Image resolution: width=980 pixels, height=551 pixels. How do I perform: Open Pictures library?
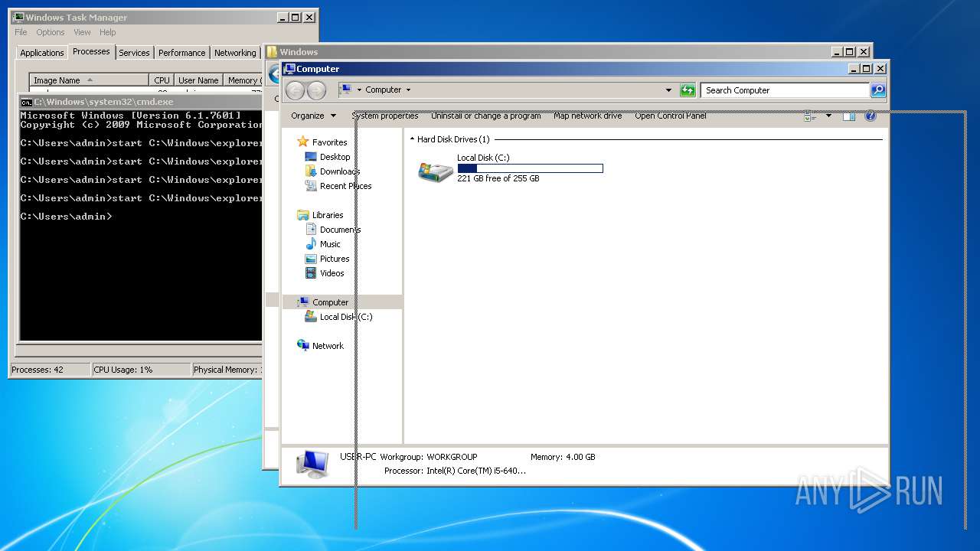(327, 259)
